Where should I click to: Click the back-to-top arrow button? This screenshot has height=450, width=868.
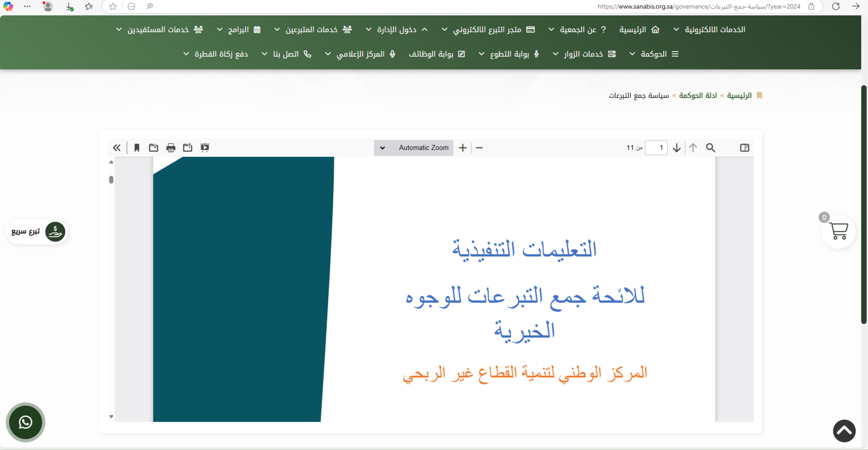coord(844,431)
